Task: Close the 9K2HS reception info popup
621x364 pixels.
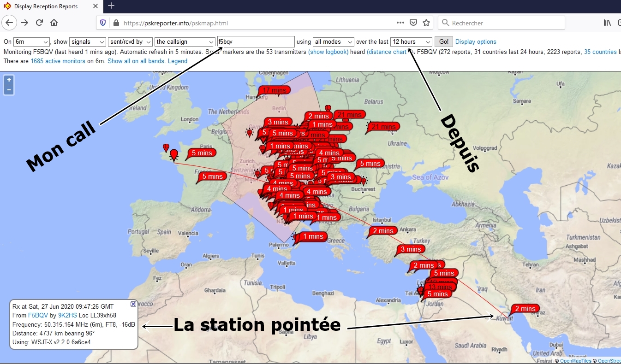Action: pyautogui.click(x=133, y=304)
